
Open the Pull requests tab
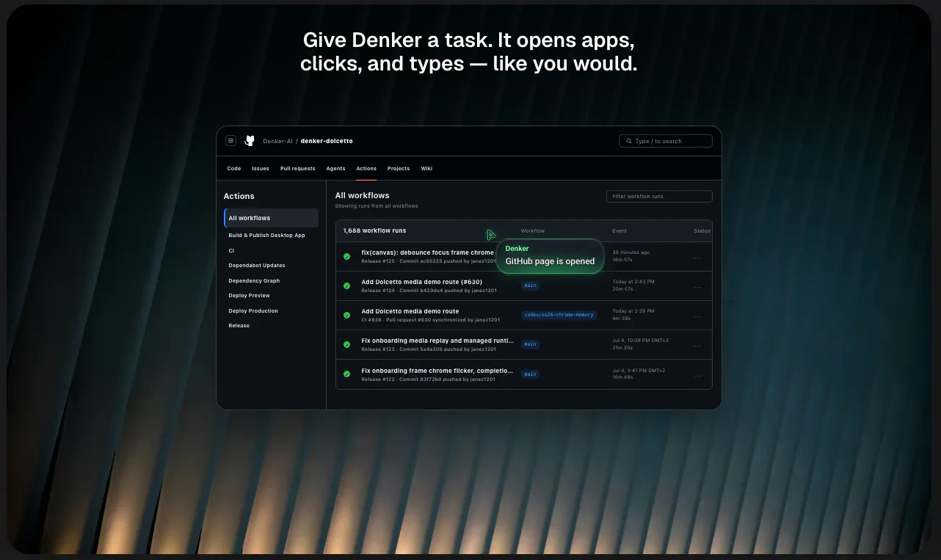tap(297, 168)
